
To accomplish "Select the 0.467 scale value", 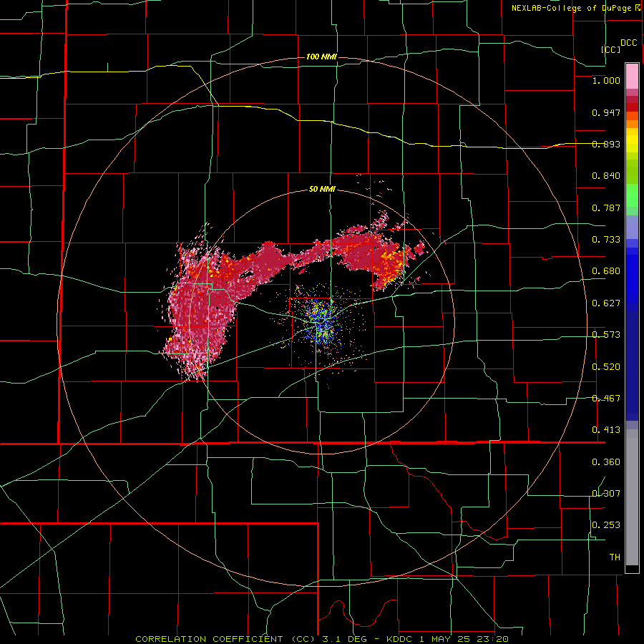I will (606, 399).
